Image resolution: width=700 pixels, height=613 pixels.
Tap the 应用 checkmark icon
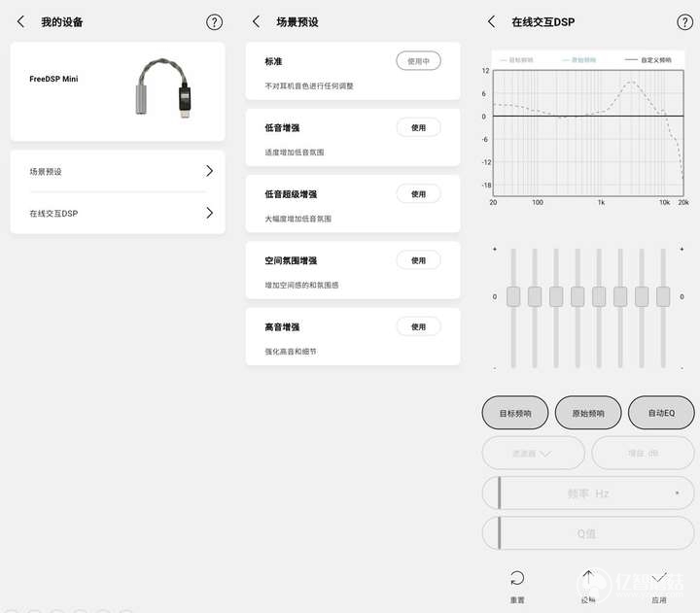[x=659, y=578]
